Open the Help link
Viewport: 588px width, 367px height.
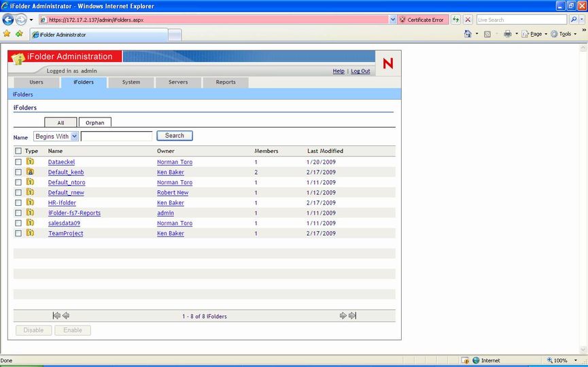coord(339,71)
